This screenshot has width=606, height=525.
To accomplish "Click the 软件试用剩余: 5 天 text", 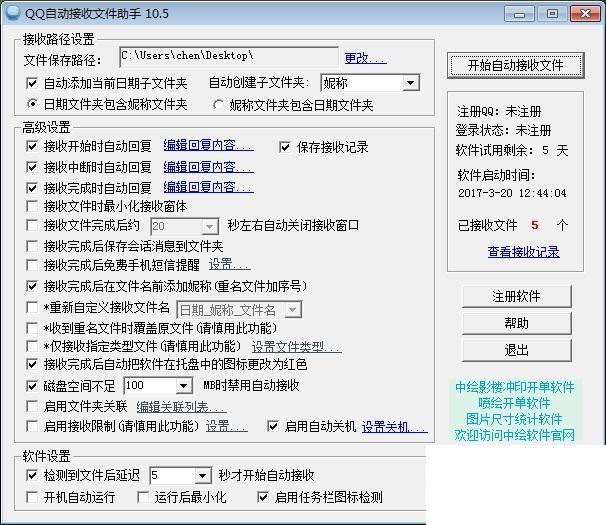I will (512, 150).
